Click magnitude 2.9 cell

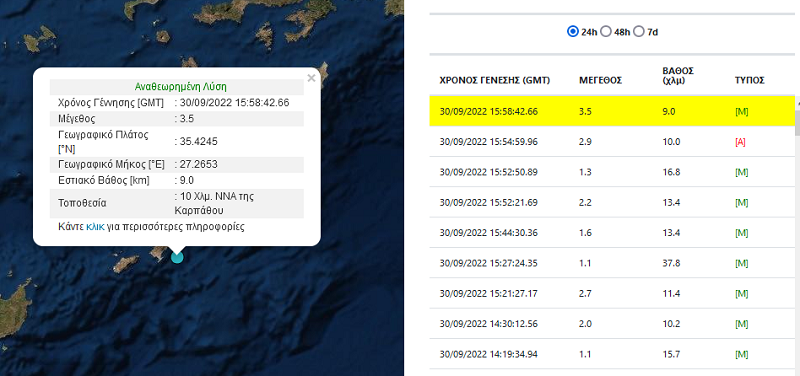585,142
